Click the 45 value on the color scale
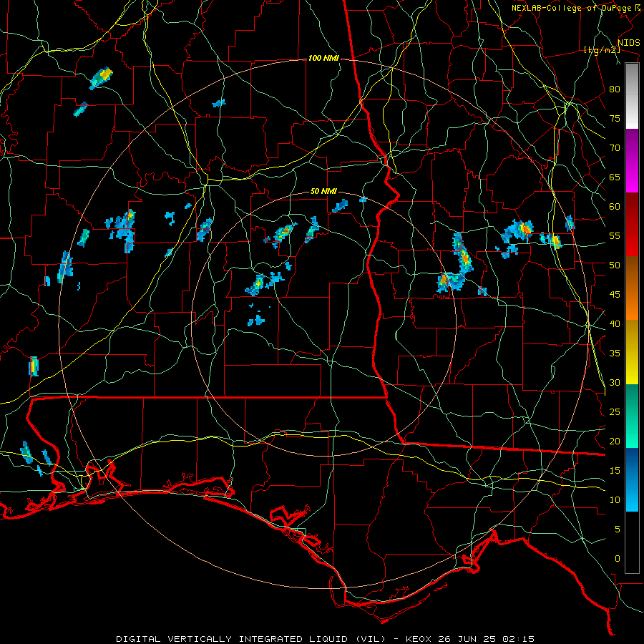Image resolution: width=644 pixels, height=644 pixels. point(615,295)
